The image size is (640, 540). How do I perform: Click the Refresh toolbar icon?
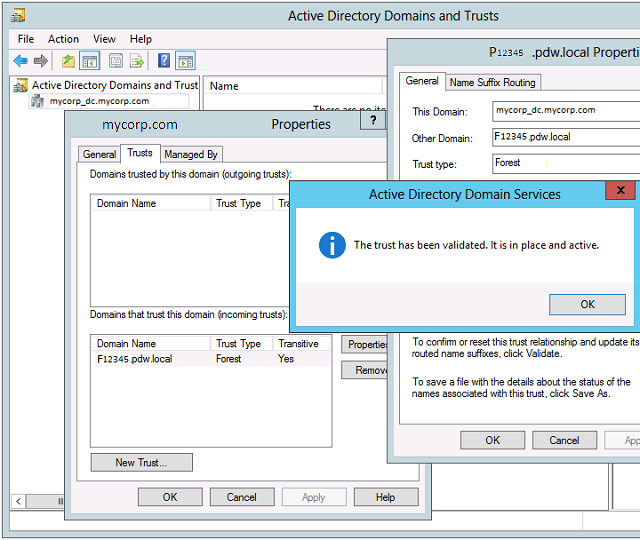coord(116,61)
